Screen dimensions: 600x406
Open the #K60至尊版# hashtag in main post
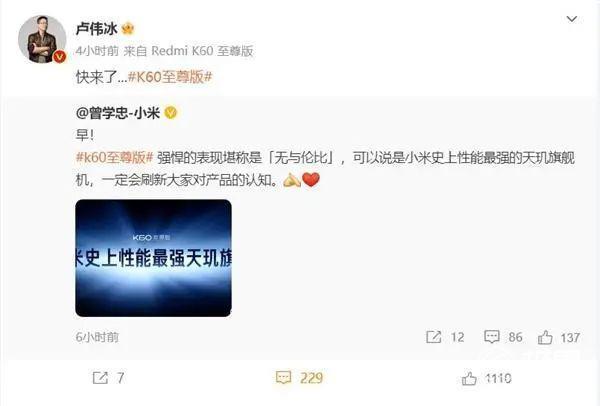(x=170, y=77)
